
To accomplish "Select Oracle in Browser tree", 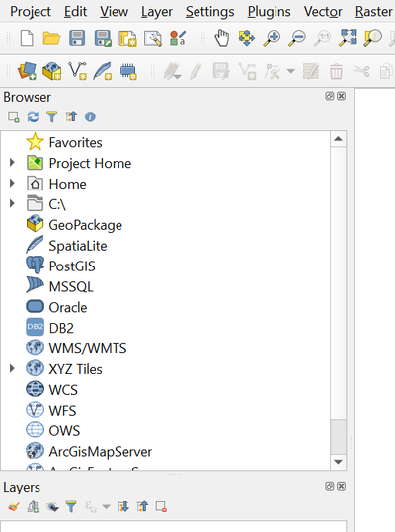I will (x=68, y=307).
